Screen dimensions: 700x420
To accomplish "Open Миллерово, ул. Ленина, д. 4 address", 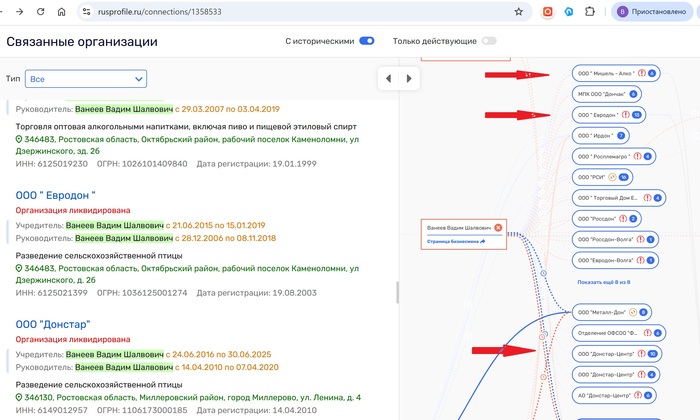I will [192, 397].
